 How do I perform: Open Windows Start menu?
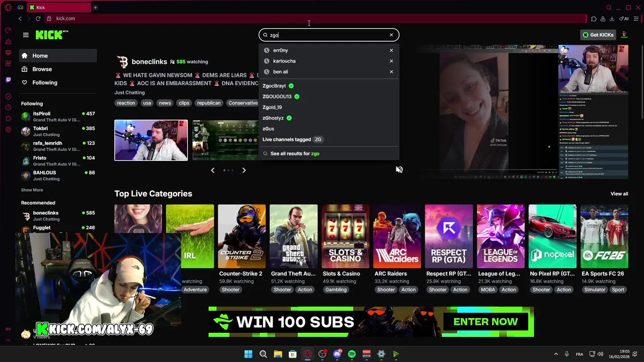[248, 354]
